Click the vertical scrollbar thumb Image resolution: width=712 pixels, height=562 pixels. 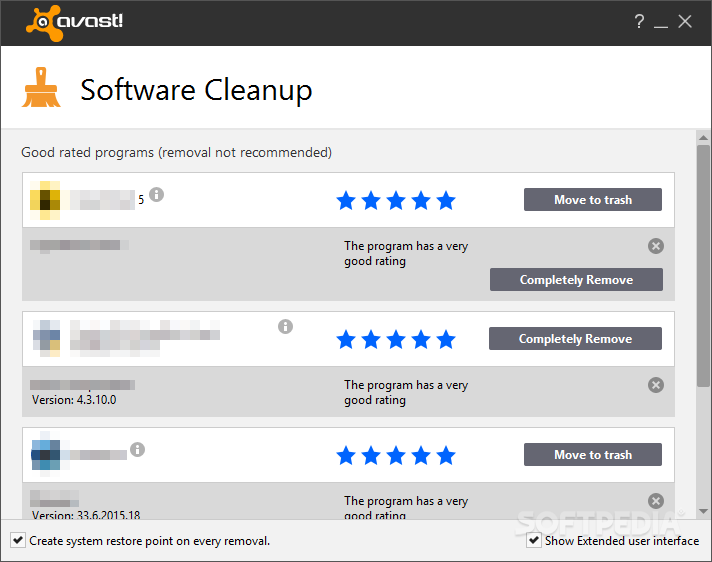[x=703, y=266]
